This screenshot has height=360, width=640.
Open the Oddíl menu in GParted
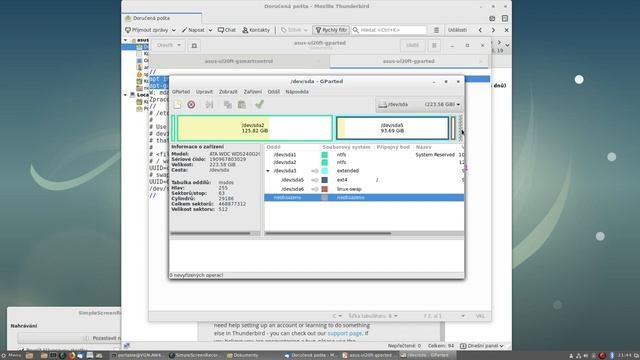pyautogui.click(x=273, y=92)
